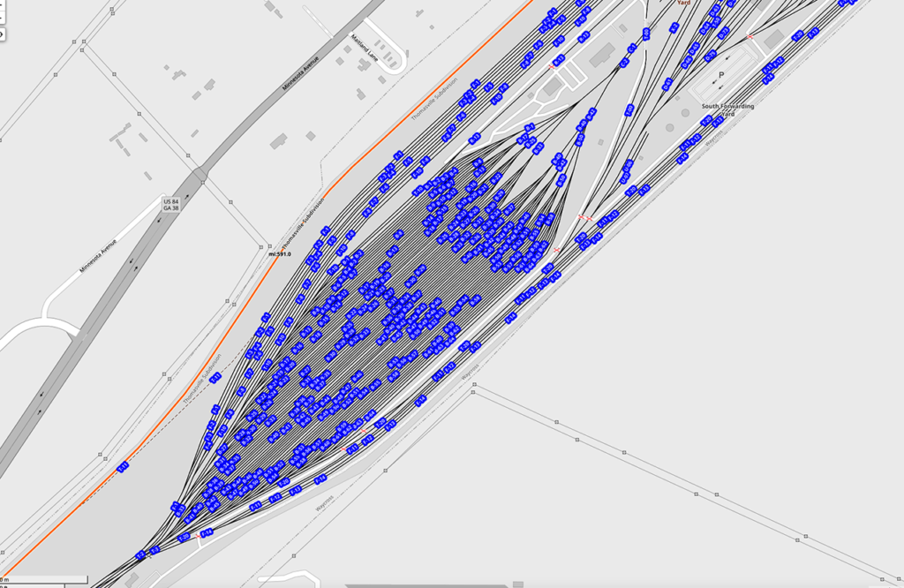Screen dimensions: 904x588
Task: Click the round map control below zoom buttons
Action: click(x=2, y=34)
